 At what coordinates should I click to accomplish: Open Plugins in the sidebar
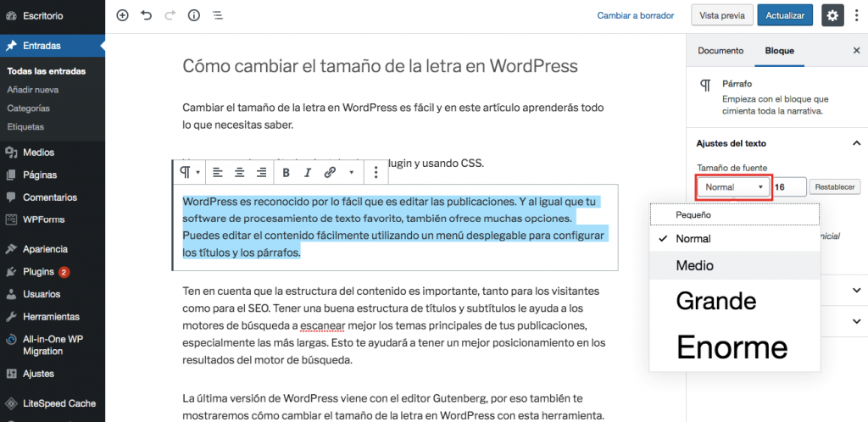click(39, 272)
